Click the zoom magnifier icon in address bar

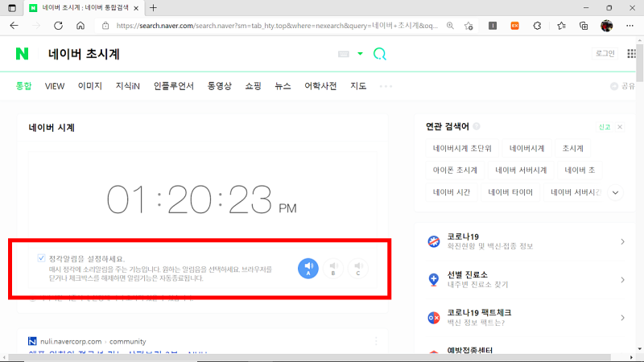click(450, 26)
